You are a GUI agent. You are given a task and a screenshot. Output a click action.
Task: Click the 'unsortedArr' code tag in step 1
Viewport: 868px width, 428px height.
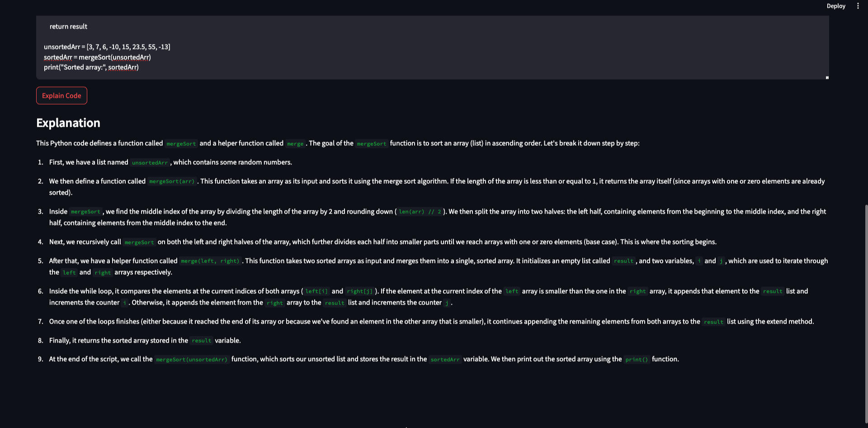[150, 163]
